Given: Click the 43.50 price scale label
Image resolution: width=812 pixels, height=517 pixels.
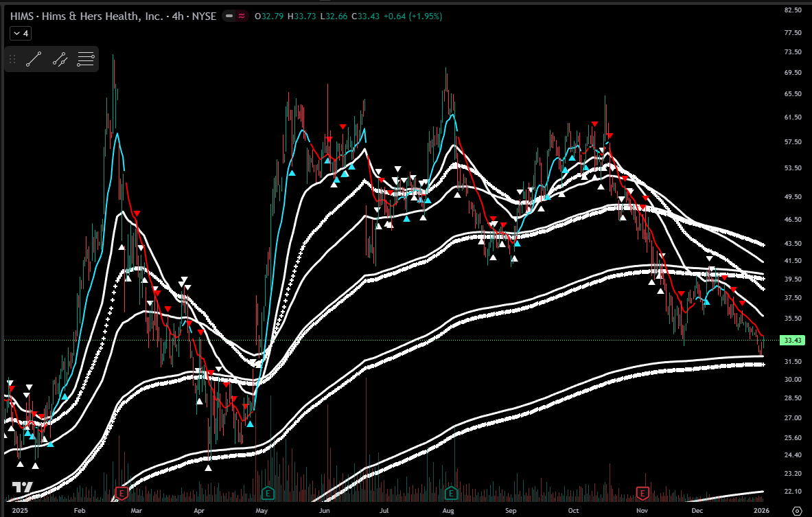Looking at the screenshot, I should 793,243.
